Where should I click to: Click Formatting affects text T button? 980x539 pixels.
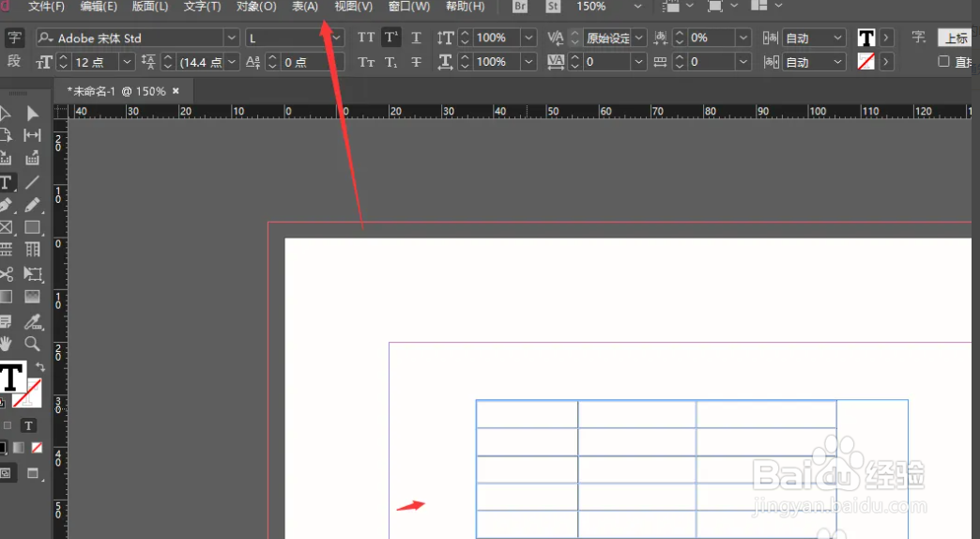coord(28,425)
